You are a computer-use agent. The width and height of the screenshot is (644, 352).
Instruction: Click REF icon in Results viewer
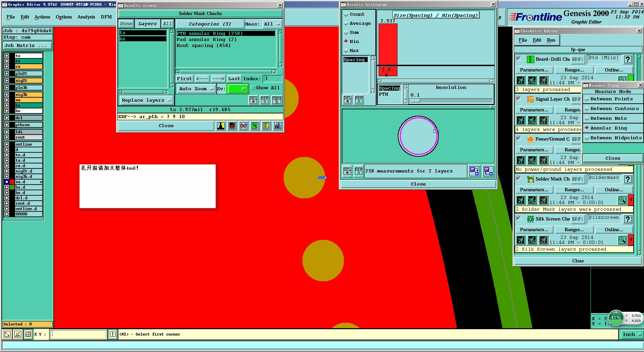click(x=265, y=100)
